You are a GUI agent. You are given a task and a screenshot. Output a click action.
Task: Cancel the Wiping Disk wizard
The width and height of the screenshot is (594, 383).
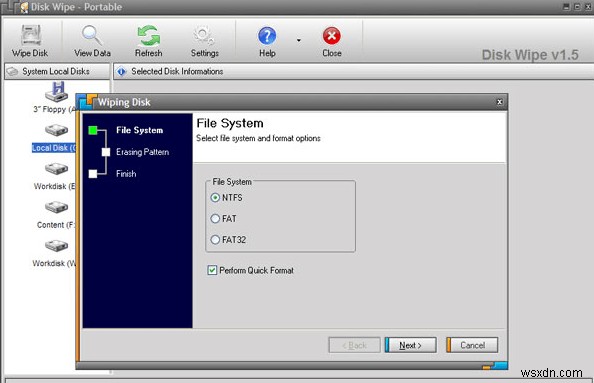[472, 345]
